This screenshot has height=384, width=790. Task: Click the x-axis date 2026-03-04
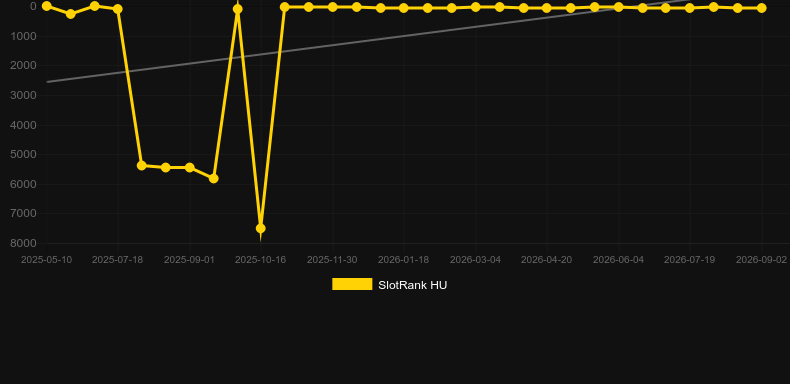click(475, 260)
